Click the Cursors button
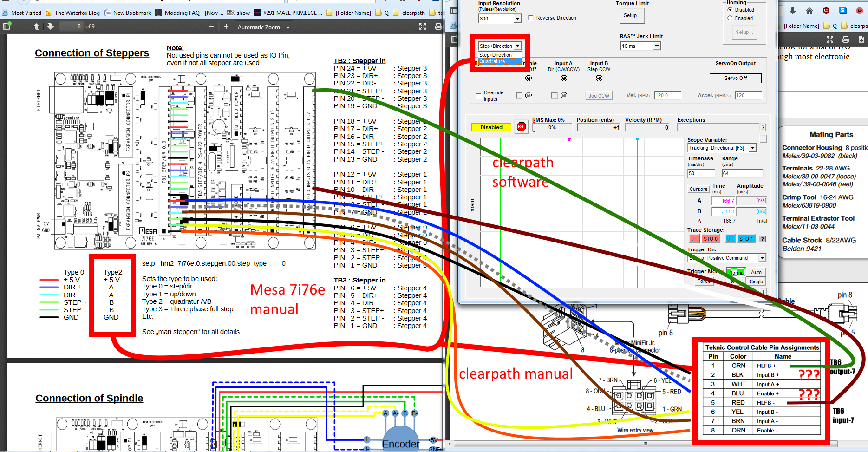This screenshot has height=452, width=868. pos(698,189)
